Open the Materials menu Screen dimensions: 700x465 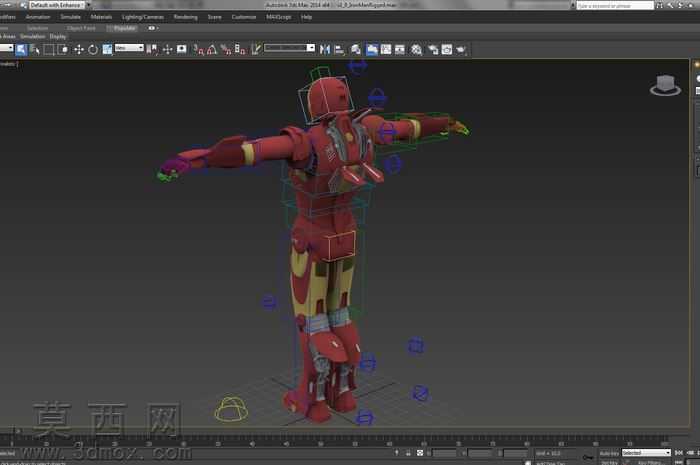(101, 17)
